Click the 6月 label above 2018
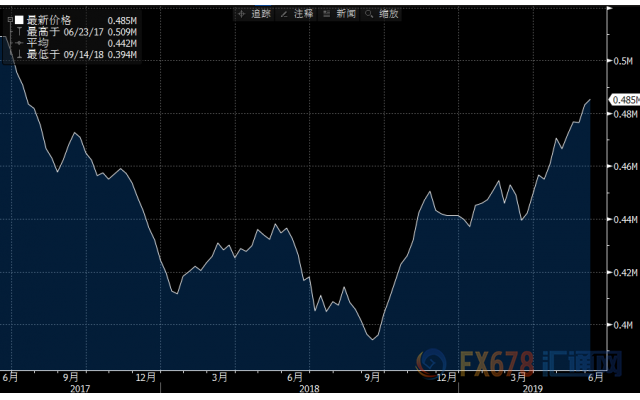This screenshot has width=640, height=400. tap(295, 377)
